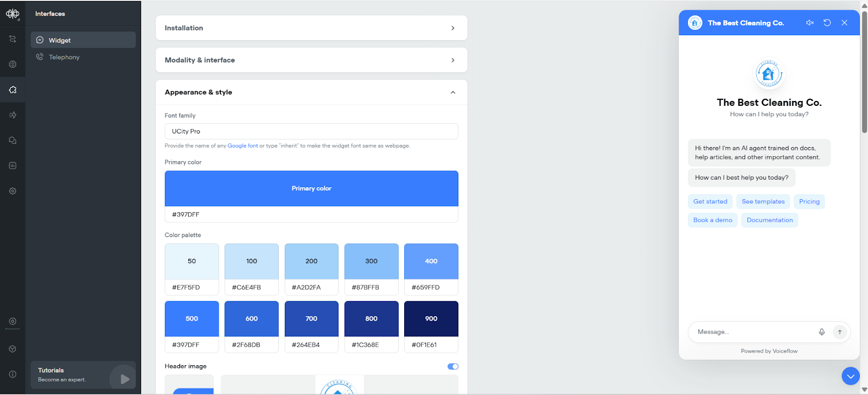Screen dimensions: 868x395
Task: Click the Font family input field
Action: pyautogui.click(x=311, y=131)
